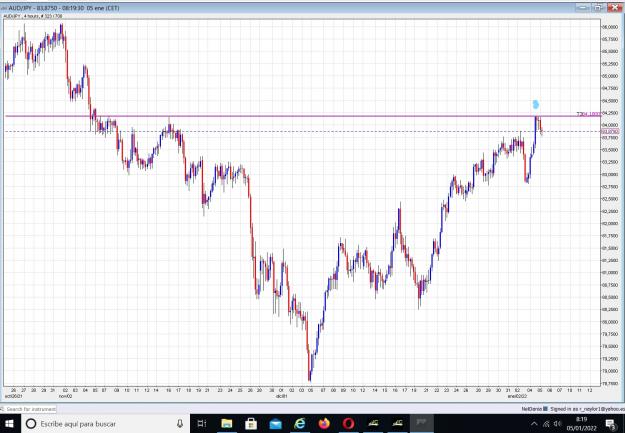Open the volume tray icon
Image resolution: width=625 pixels, height=433 pixels.
point(557,424)
